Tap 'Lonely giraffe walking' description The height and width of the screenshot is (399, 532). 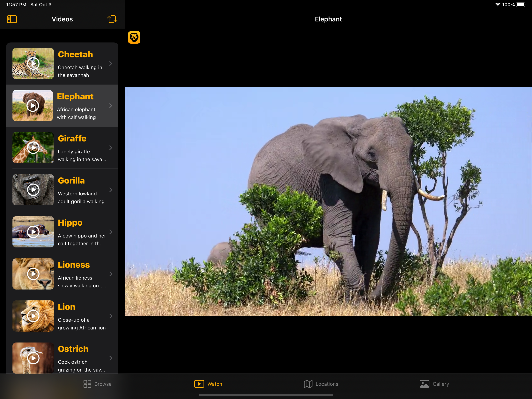pos(82,156)
